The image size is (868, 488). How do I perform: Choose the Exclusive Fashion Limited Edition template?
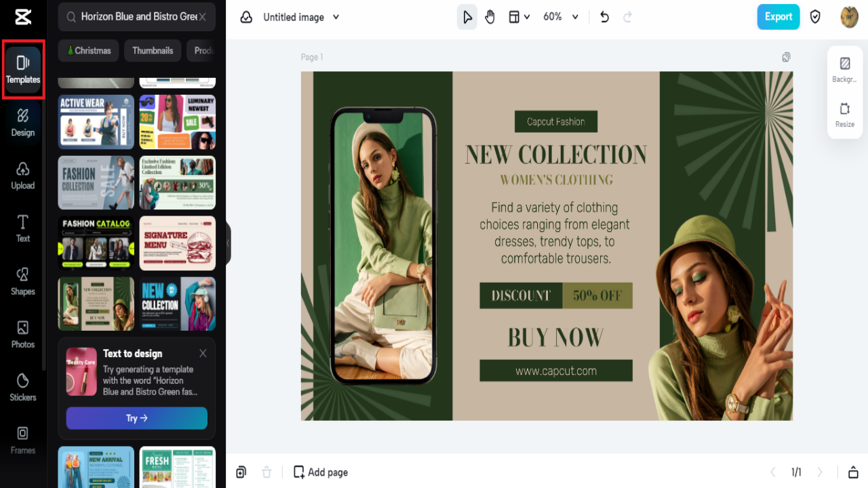pyautogui.click(x=178, y=183)
